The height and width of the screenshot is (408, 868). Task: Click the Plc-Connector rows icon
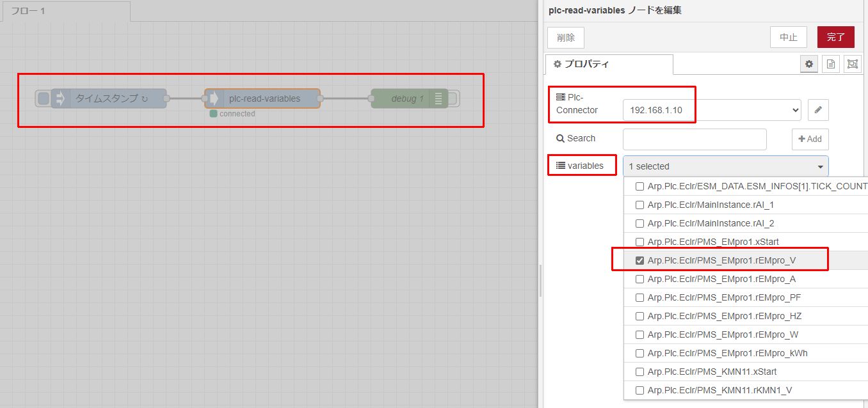tap(559, 96)
